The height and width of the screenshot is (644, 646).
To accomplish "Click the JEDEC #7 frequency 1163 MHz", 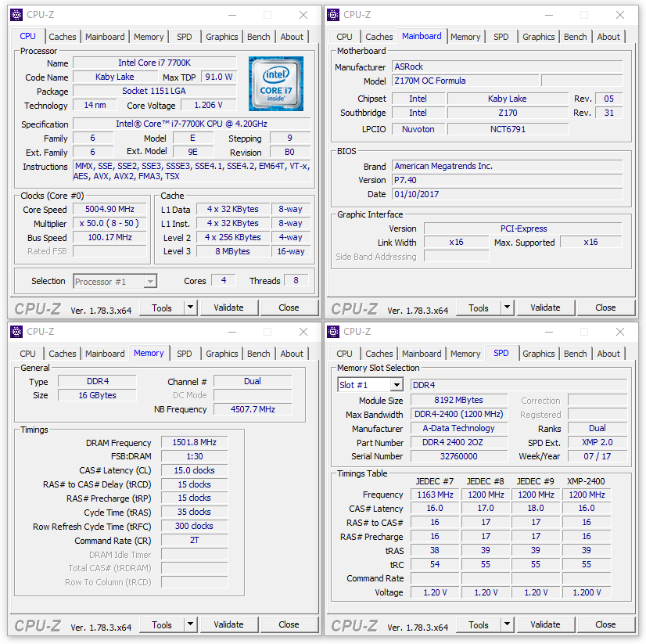I will (435, 495).
